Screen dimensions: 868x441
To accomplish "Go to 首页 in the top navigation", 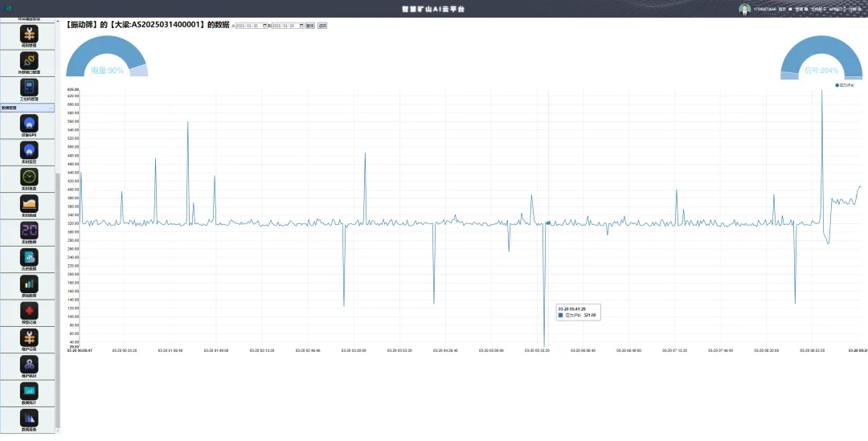I will point(782,9).
